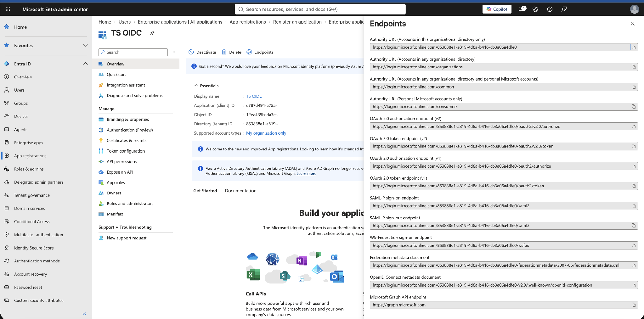Copy Microsoft Graph API endpoint
644x319 pixels.
[634, 305]
